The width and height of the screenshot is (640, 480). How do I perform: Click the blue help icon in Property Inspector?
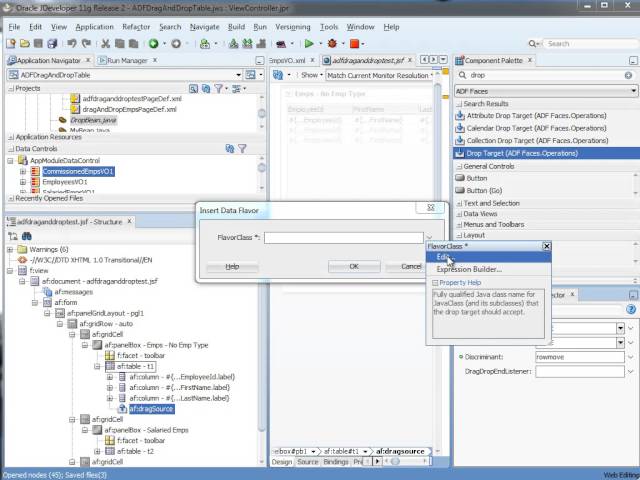[x=631, y=309]
